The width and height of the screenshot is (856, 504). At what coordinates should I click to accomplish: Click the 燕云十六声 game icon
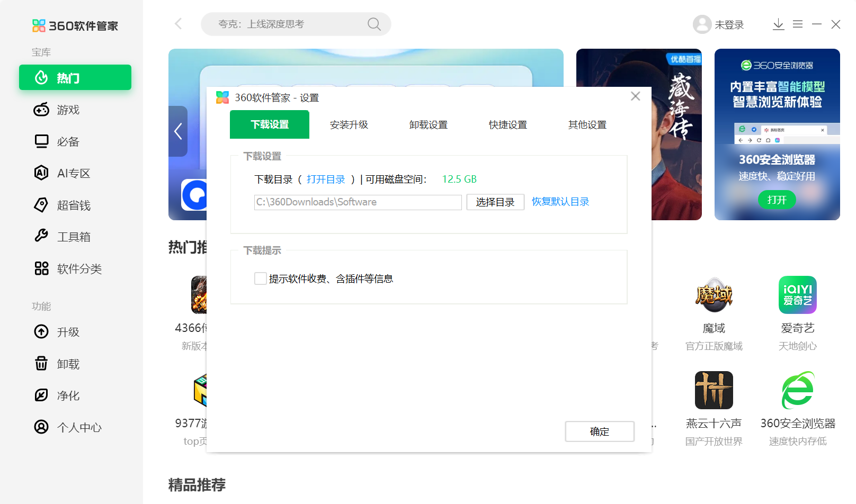point(714,390)
